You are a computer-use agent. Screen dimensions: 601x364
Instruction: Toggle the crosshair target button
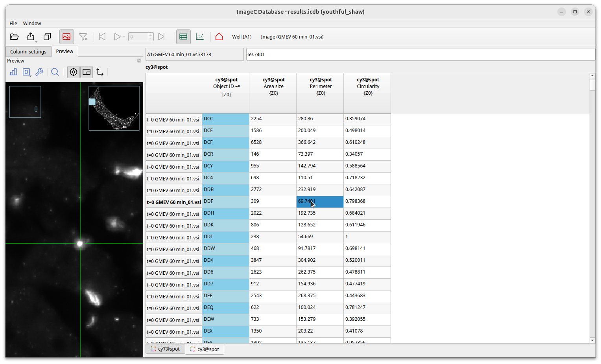click(x=74, y=72)
